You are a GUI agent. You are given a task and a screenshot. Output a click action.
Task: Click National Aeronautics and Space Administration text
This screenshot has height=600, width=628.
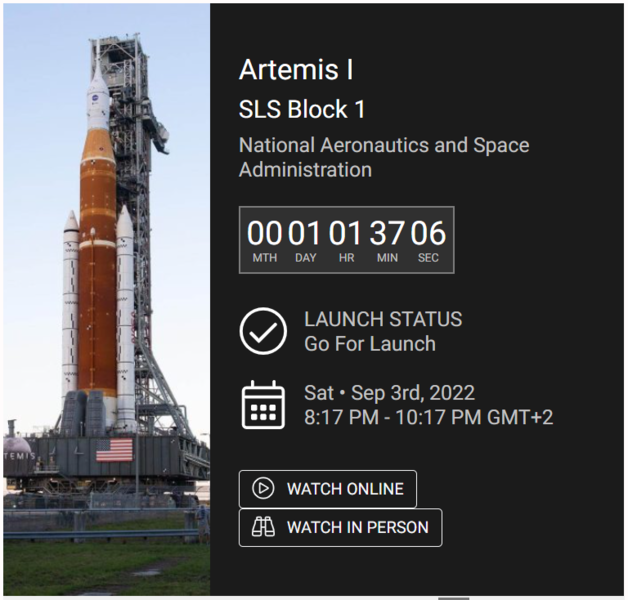coord(384,157)
